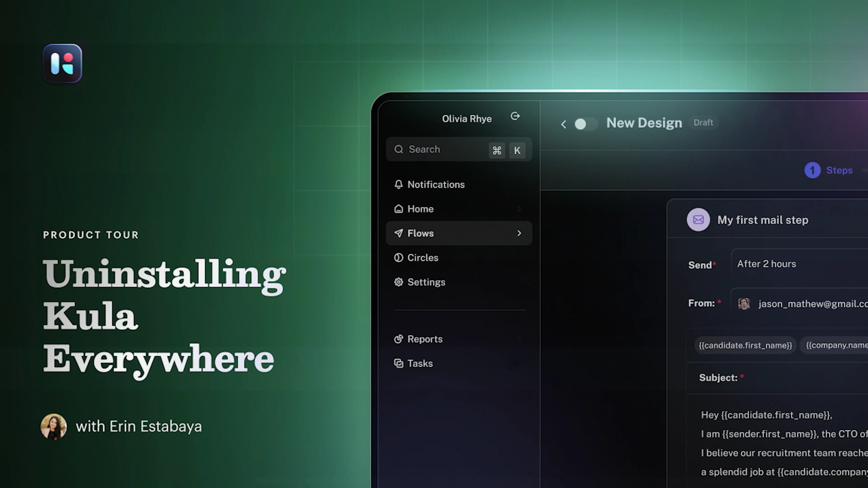Open Tasks from the sidebar icon
Image resolution: width=868 pixels, height=488 pixels.
399,363
